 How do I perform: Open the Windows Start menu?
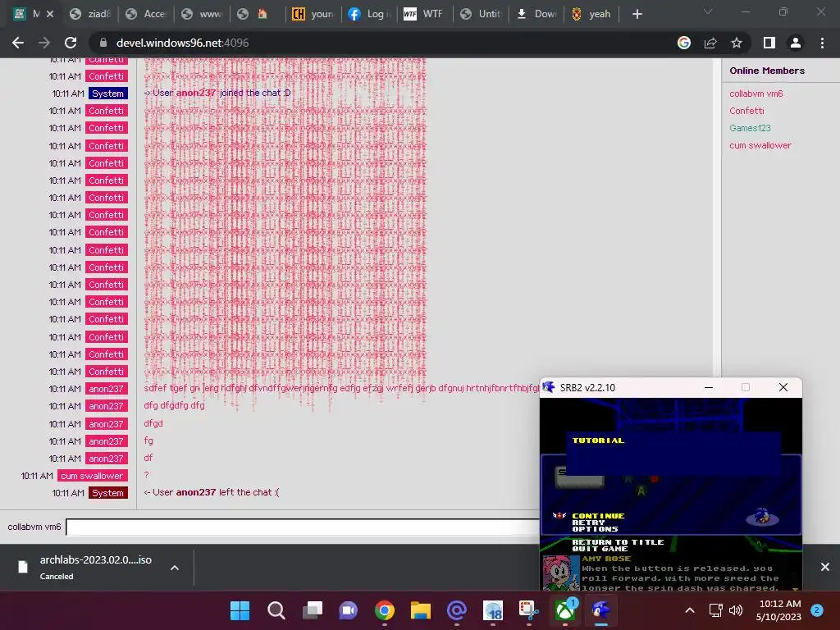240,610
